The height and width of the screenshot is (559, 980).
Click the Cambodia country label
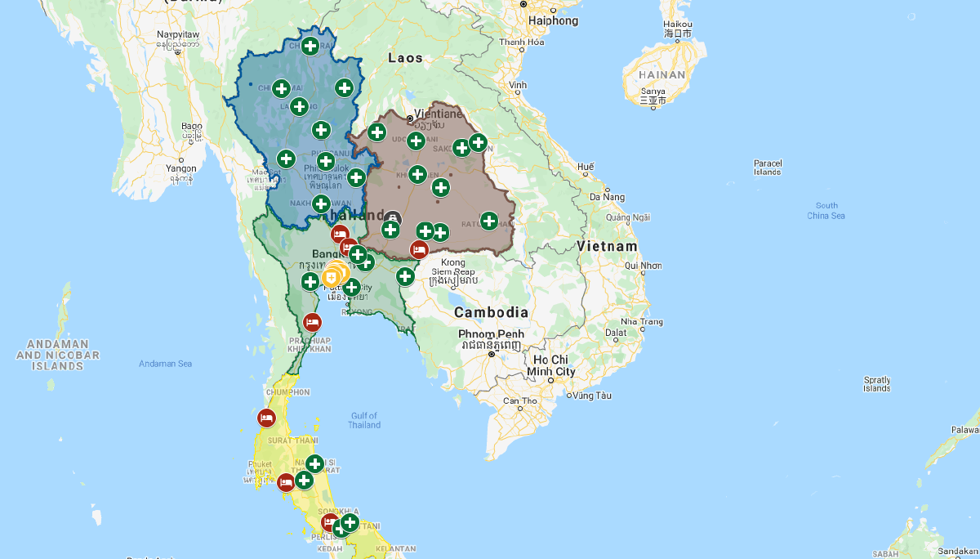point(491,312)
